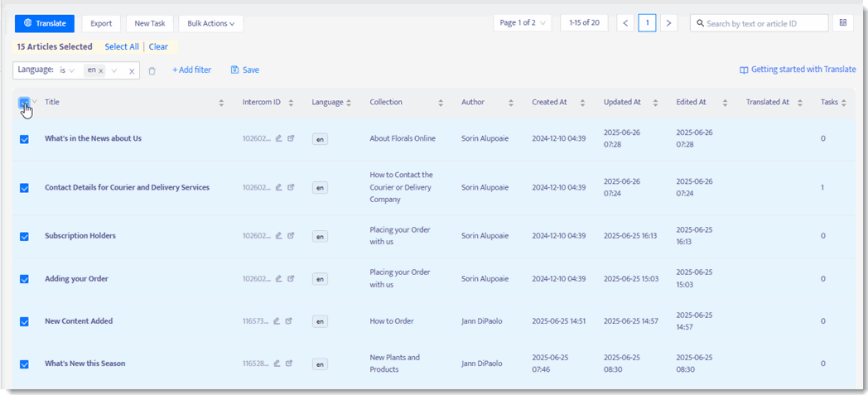Click the search by text or article ID field
Viewport: 868px width, 395px height.
(x=759, y=23)
